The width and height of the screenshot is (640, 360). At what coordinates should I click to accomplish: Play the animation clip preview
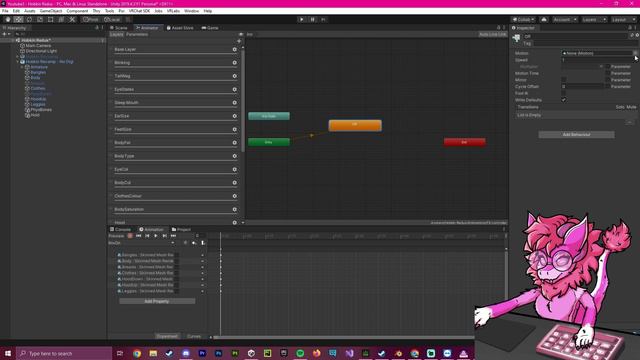click(156, 236)
